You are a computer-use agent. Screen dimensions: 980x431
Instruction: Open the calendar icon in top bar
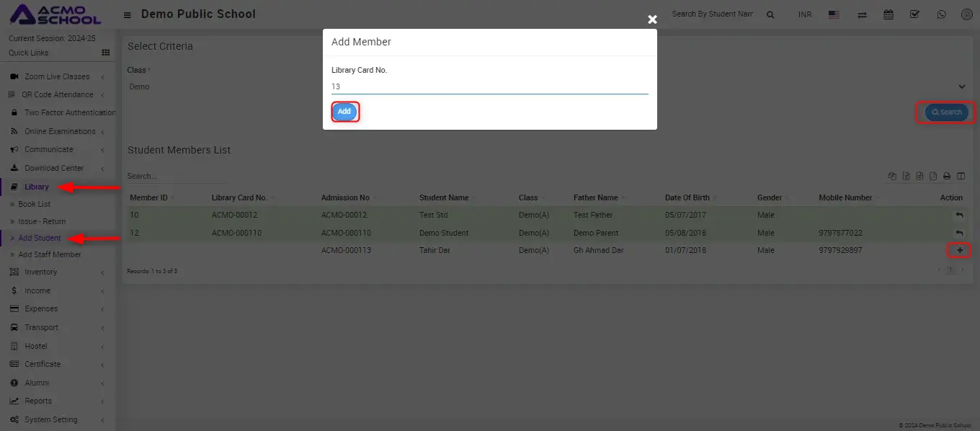888,14
